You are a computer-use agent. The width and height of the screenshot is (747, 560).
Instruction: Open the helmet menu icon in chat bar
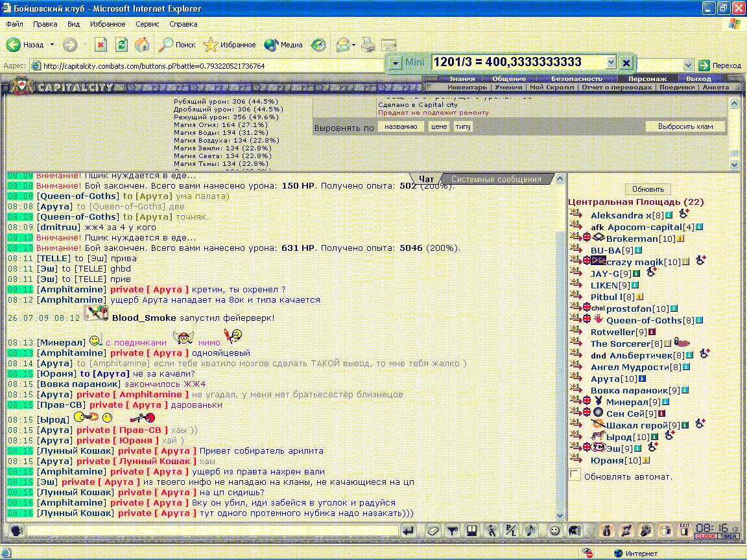[x=575, y=530]
